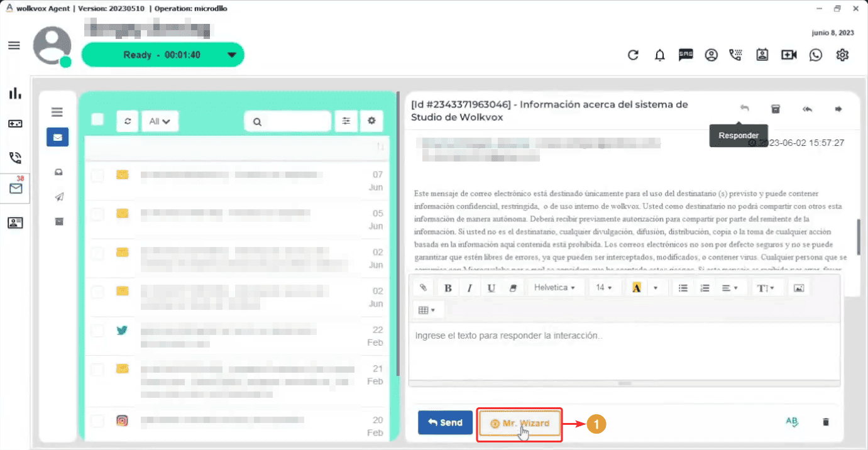This screenshot has height=450, width=868.
Task: Open the Helvetica font family dropdown
Action: [x=555, y=288]
